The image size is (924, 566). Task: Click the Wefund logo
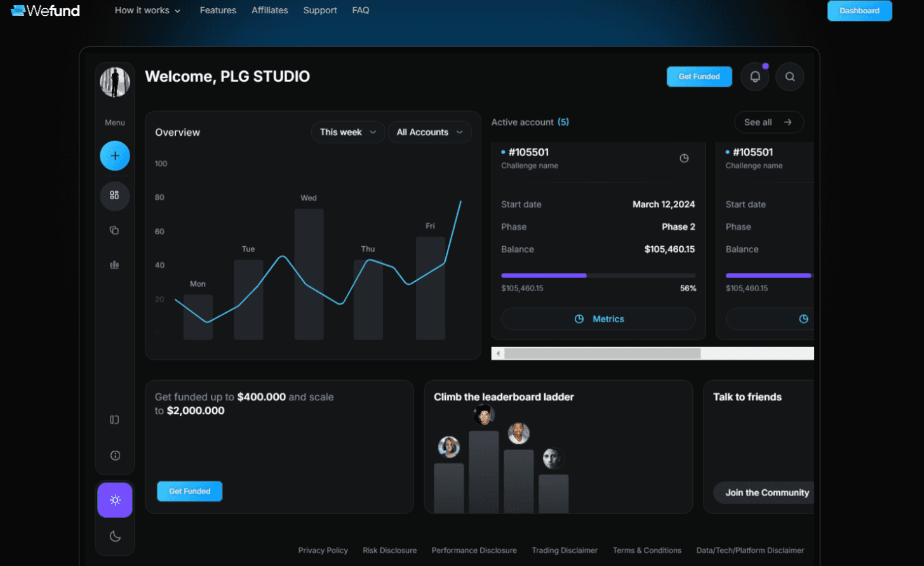45,10
